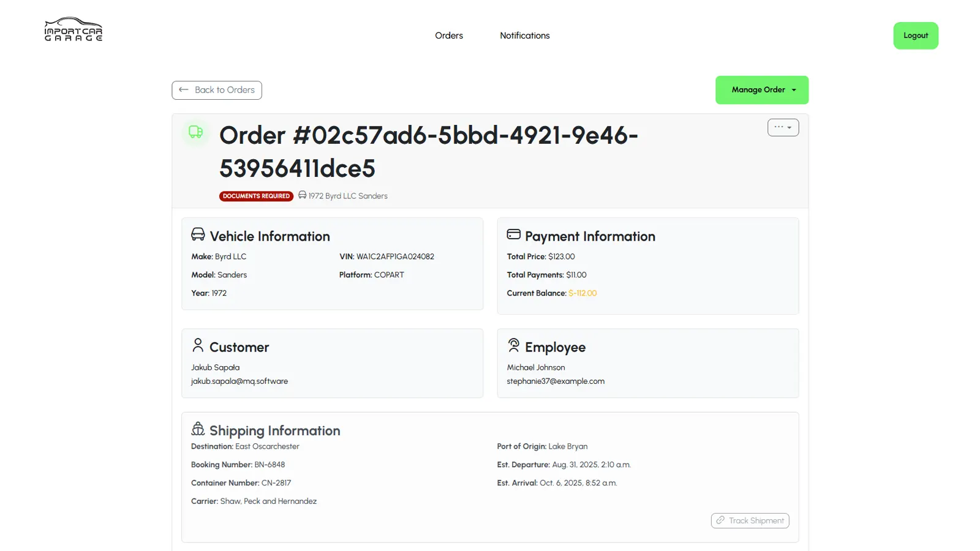Screen dimensions: 980x551
Task: Click the green truck order icon
Action: coord(196,132)
